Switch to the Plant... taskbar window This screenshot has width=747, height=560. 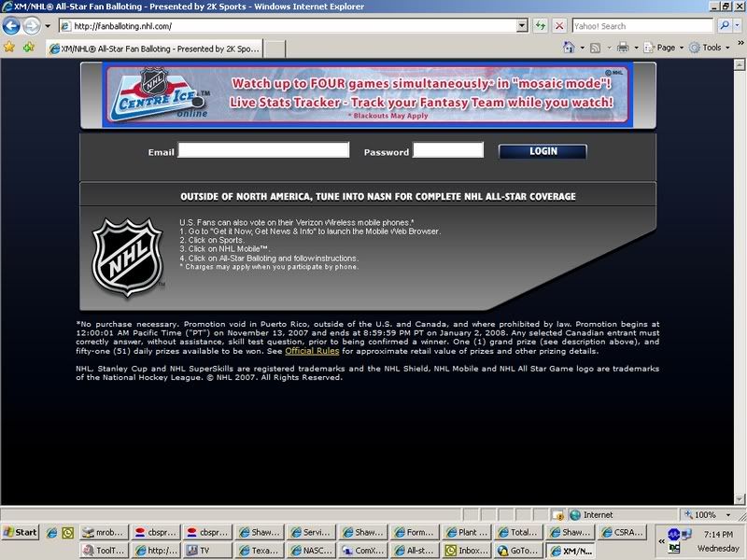tap(466, 532)
